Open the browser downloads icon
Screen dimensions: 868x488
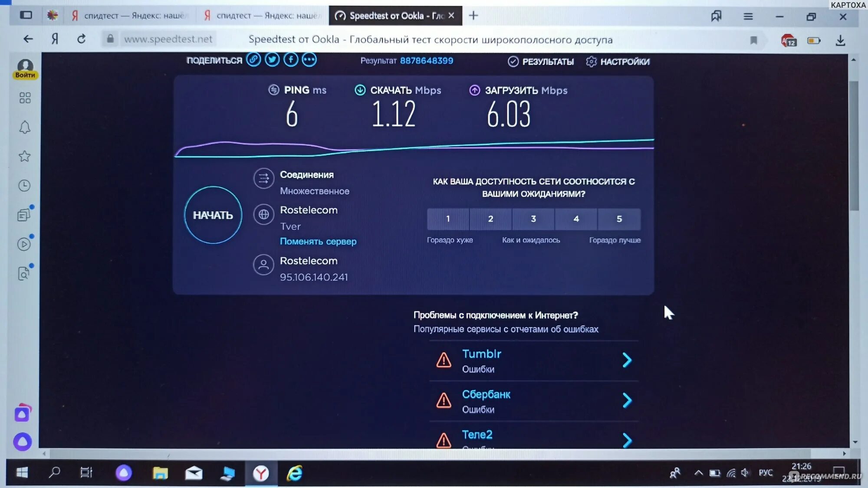tap(840, 41)
